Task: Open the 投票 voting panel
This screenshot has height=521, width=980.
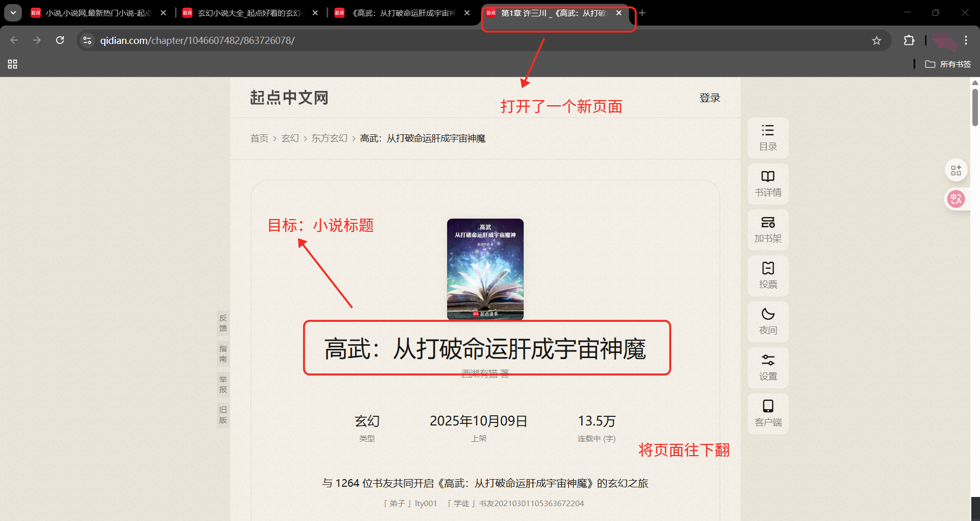Action: pyautogui.click(x=768, y=276)
